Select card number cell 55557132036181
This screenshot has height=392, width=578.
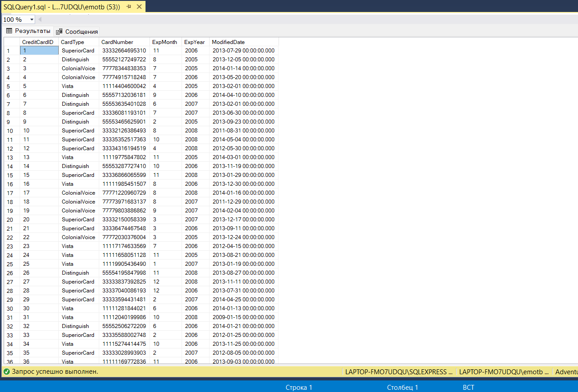(x=124, y=95)
